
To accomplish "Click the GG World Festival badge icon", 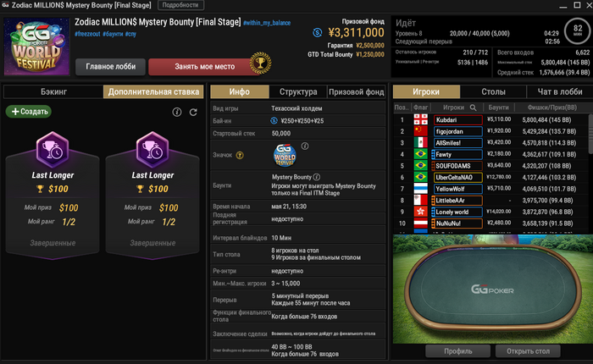I will coord(285,156).
